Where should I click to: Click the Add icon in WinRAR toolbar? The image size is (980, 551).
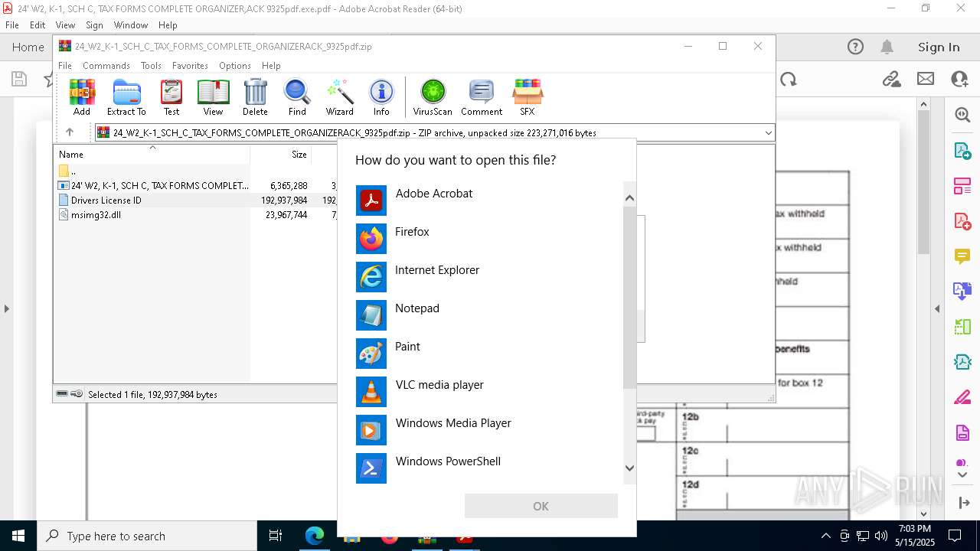click(82, 97)
